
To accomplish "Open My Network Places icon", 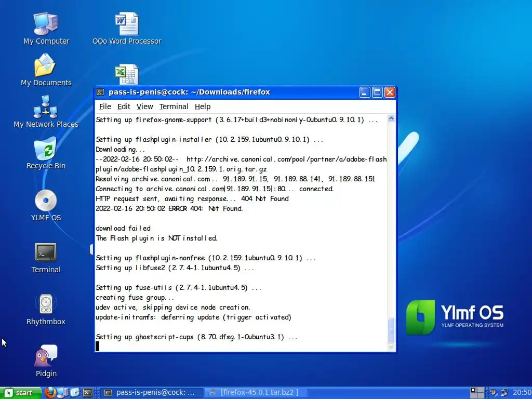I will (46, 112).
